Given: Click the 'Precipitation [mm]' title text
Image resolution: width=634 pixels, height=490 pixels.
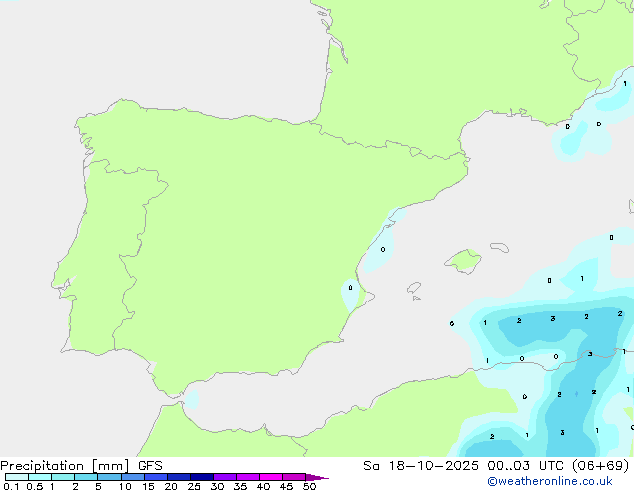Looking at the screenshot, I should pos(65,466).
